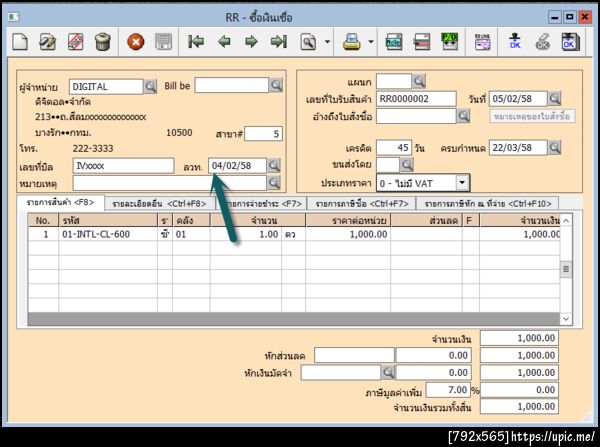Click the magnifier beside หักเงินมัดจำ field

point(388,372)
